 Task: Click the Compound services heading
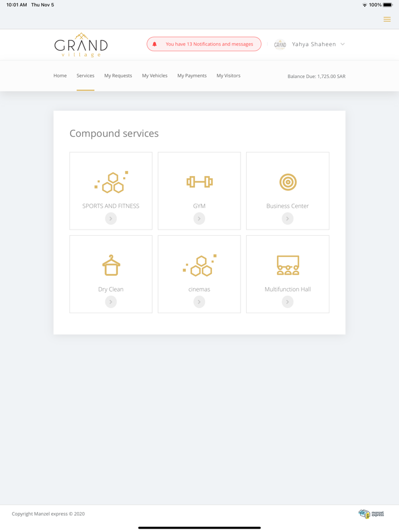point(114,133)
